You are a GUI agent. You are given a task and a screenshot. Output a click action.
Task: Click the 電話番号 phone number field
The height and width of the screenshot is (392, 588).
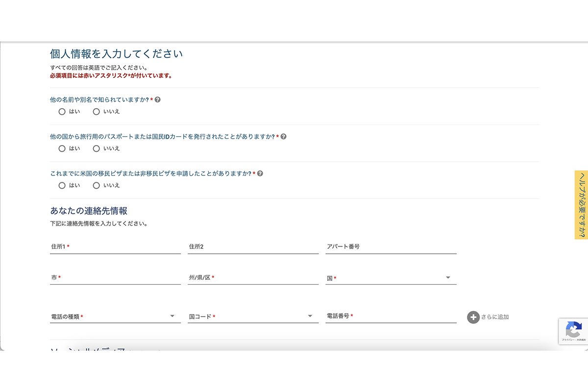tap(391, 317)
